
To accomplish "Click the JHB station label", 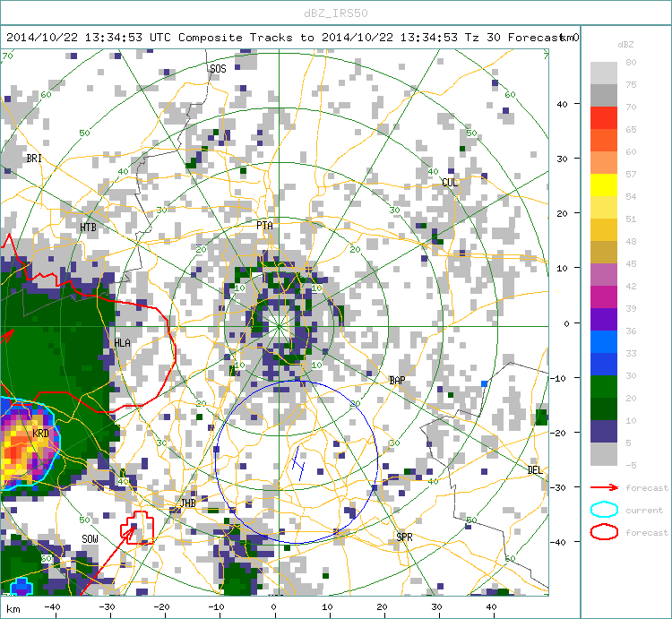I will (188, 503).
